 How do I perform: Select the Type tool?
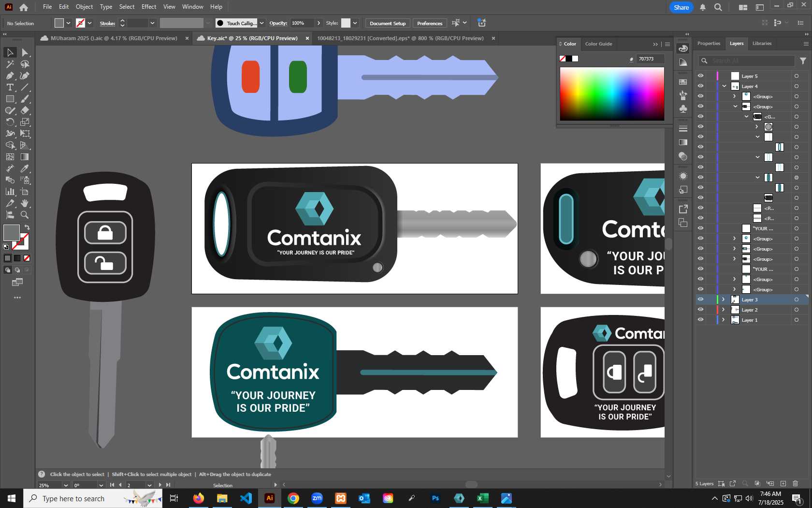coord(10,87)
